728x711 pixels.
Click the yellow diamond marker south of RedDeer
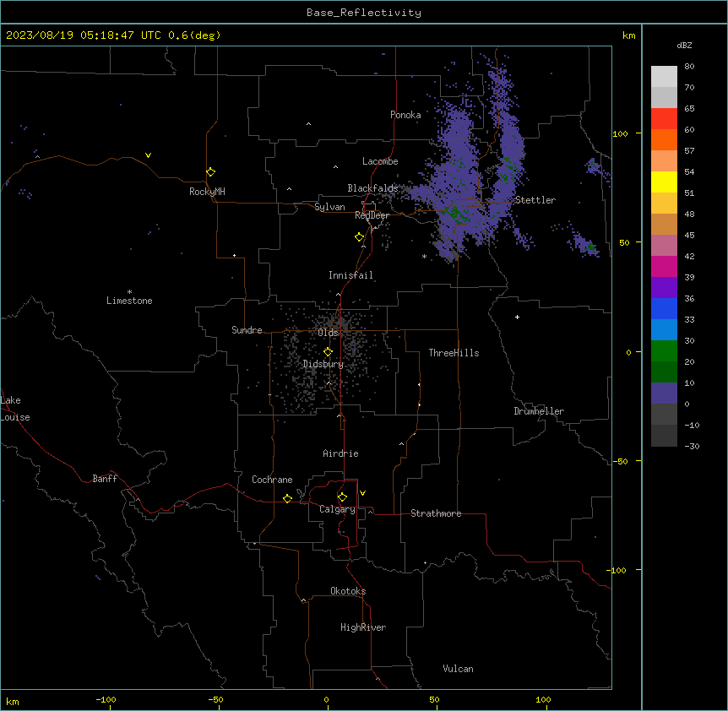[359, 237]
